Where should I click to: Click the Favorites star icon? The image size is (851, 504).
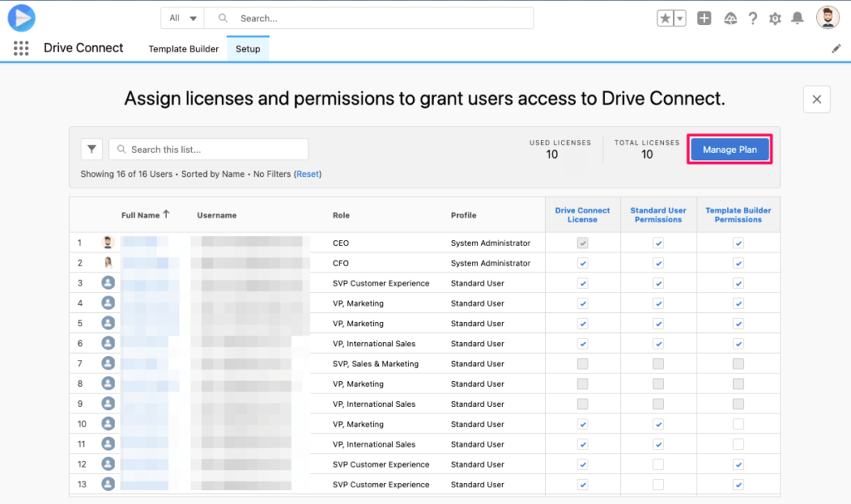pyautogui.click(x=665, y=18)
